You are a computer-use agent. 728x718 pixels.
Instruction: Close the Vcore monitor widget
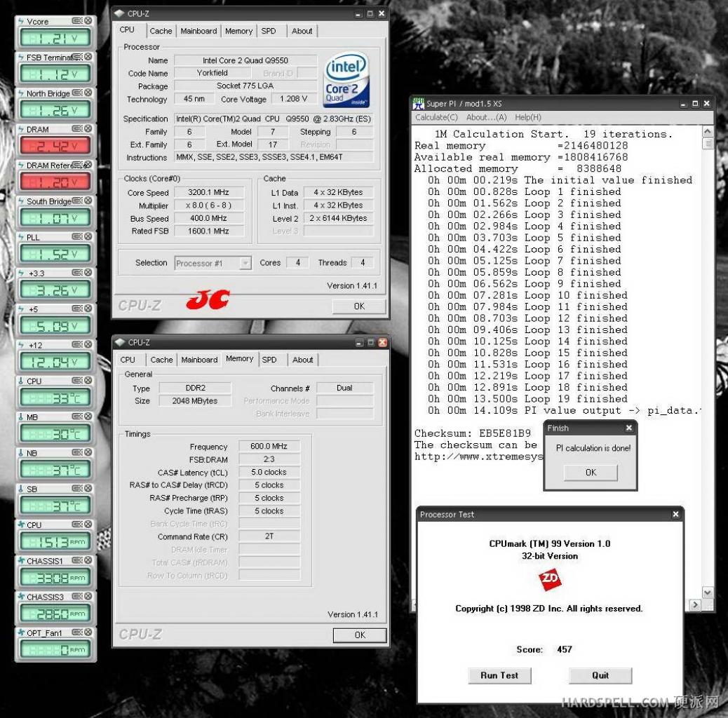pyautogui.click(x=88, y=21)
